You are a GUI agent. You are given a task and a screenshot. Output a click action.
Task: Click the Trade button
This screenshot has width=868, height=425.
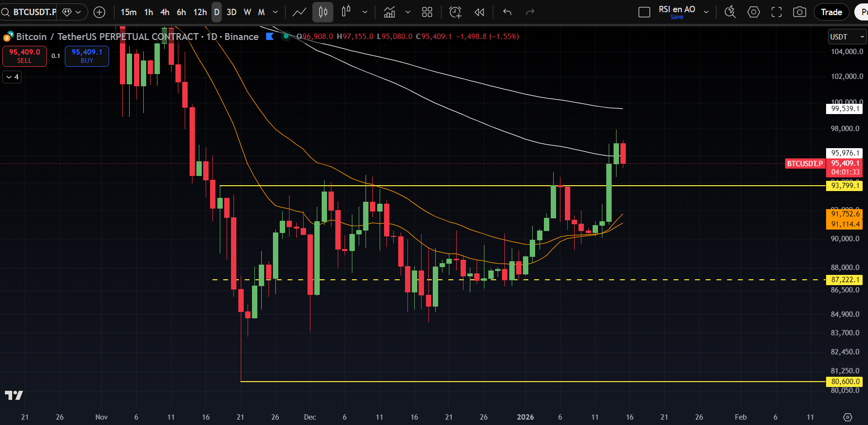[x=831, y=12]
